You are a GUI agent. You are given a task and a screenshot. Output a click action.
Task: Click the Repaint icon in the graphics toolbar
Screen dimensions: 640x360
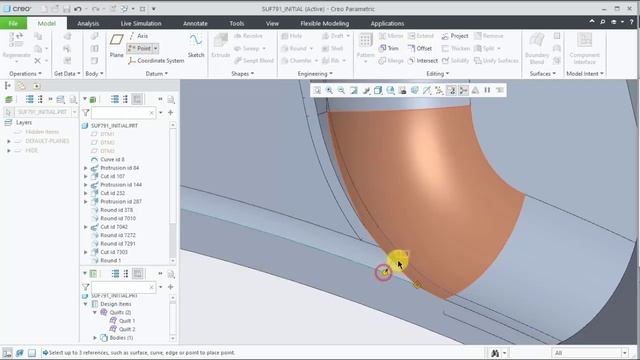pos(353,90)
